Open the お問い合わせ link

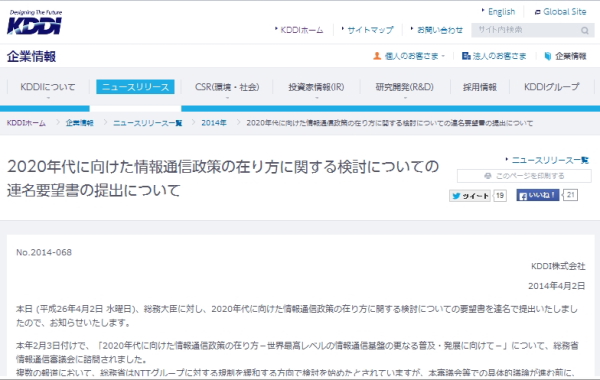pos(440,30)
